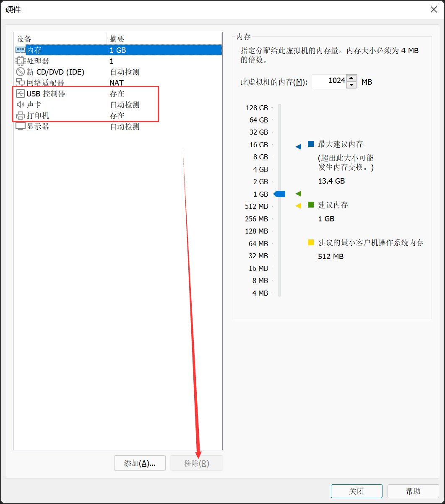This screenshot has height=504, width=445.
Task: Click the 存在 summary for USB 控制器
Action: pos(117,94)
